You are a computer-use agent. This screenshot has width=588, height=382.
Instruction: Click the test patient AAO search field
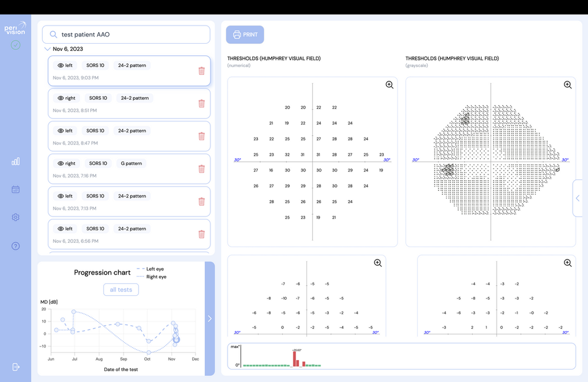[x=126, y=34]
